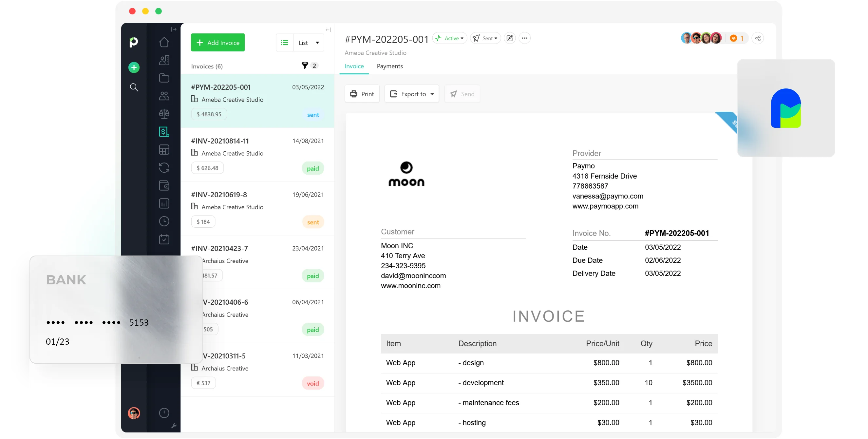Open the three-dots more options menu
The height and width of the screenshot is (439, 868).
click(x=524, y=38)
